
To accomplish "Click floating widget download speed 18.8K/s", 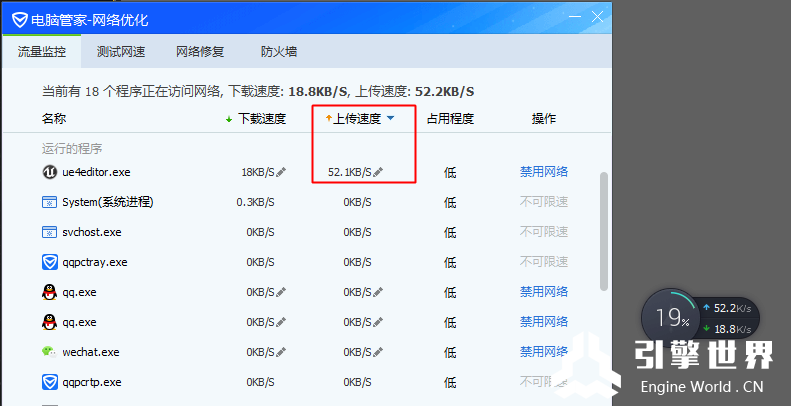I will click(x=727, y=329).
